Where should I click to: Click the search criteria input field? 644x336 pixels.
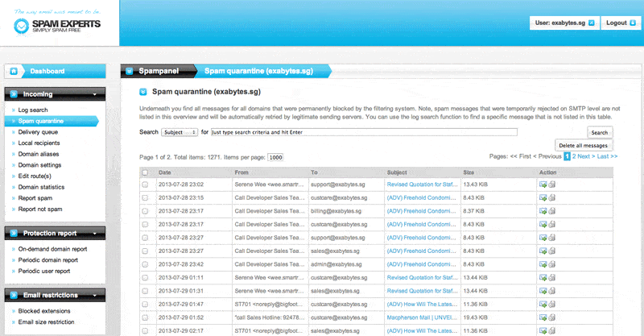(x=364, y=132)
